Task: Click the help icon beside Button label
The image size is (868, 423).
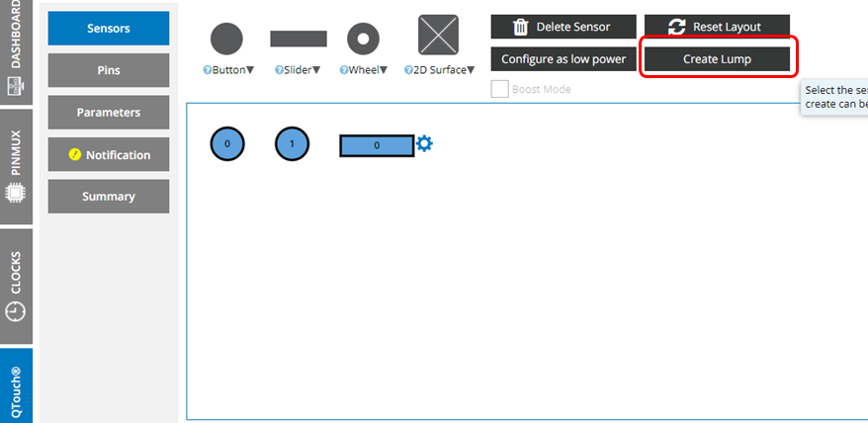Action: (x=207, y=70)
